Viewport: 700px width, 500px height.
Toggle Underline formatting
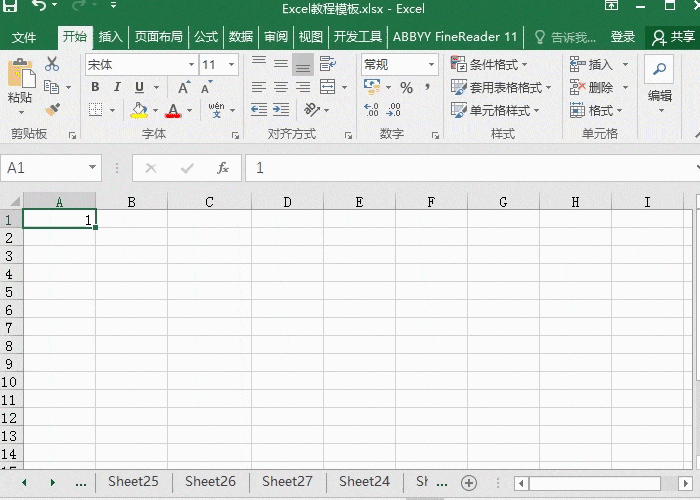tap(139, 87)
